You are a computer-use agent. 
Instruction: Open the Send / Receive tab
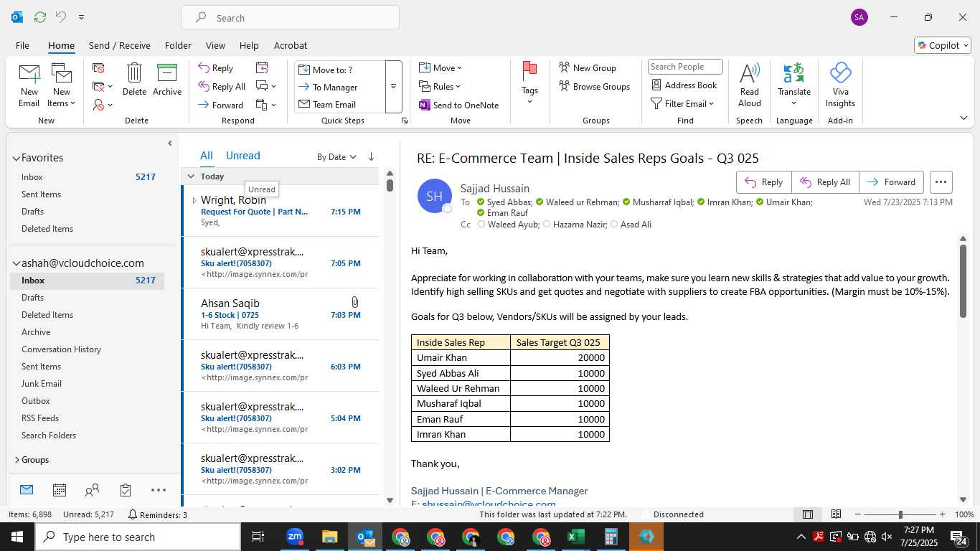click(120, 45)
